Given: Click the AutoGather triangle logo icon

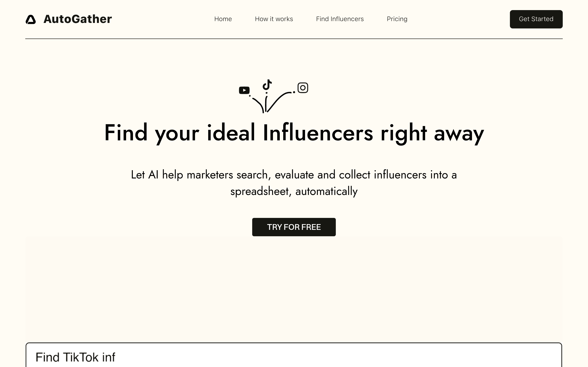Looking at the screenshot, I should 31,19.
